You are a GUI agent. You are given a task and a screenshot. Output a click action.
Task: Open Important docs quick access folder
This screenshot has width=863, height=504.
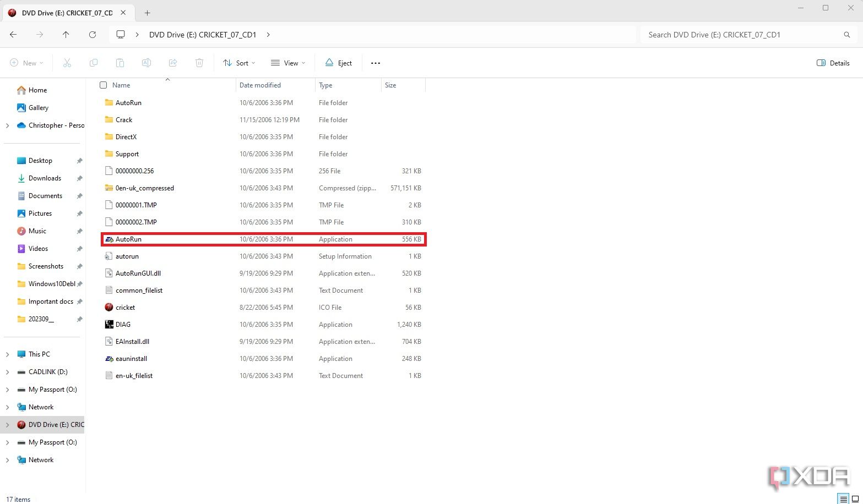pos(51,302)
